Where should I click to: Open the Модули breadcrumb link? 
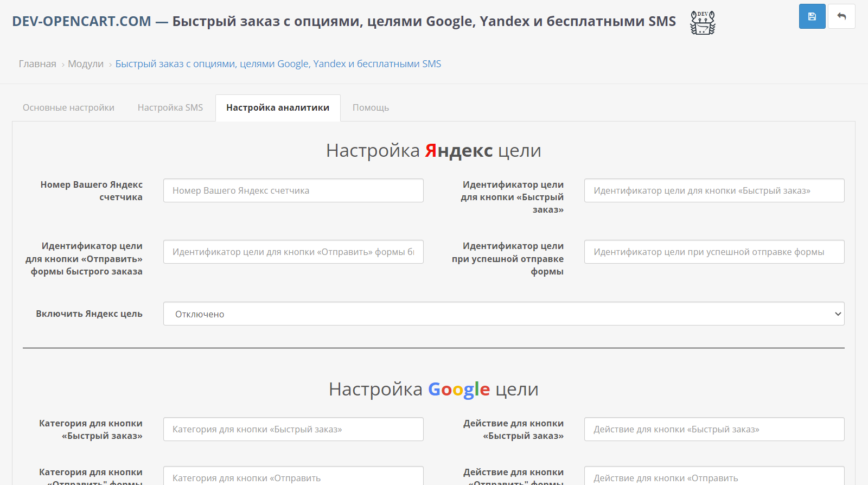click(x=86, y=63)
